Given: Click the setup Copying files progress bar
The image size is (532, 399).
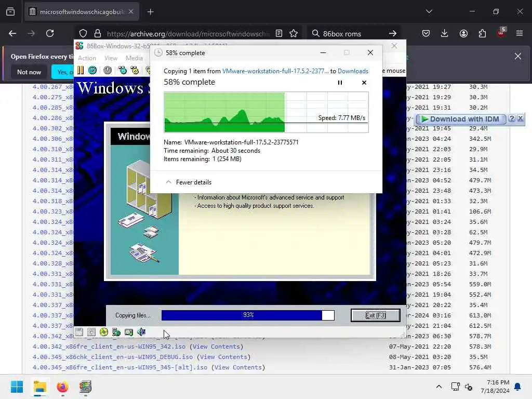Looking at the screenshot, I should (x=248, y=315).
